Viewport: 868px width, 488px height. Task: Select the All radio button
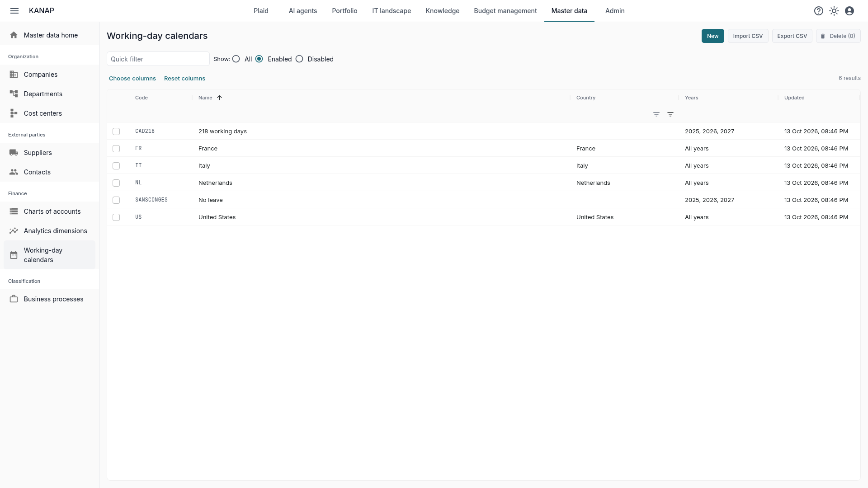(x=236, y=59)
